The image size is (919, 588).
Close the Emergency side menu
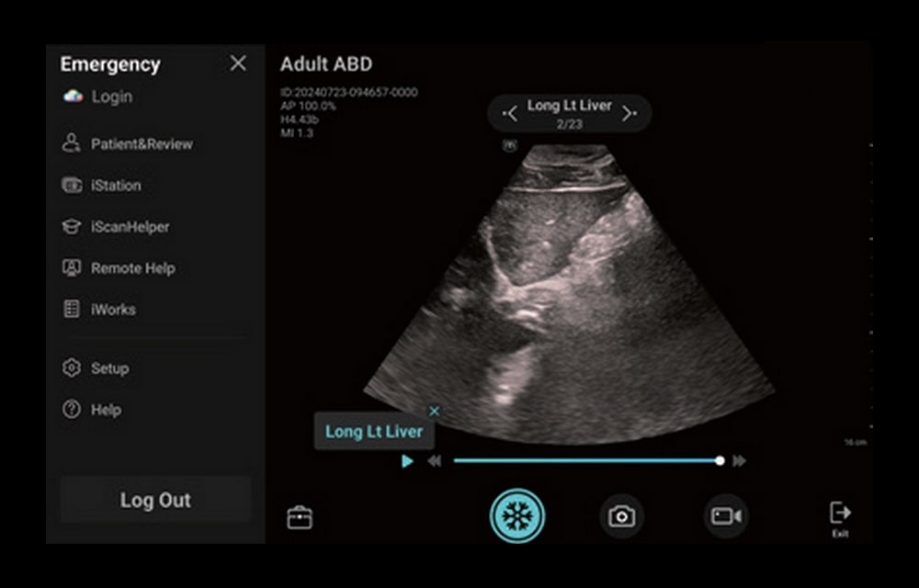238,63
